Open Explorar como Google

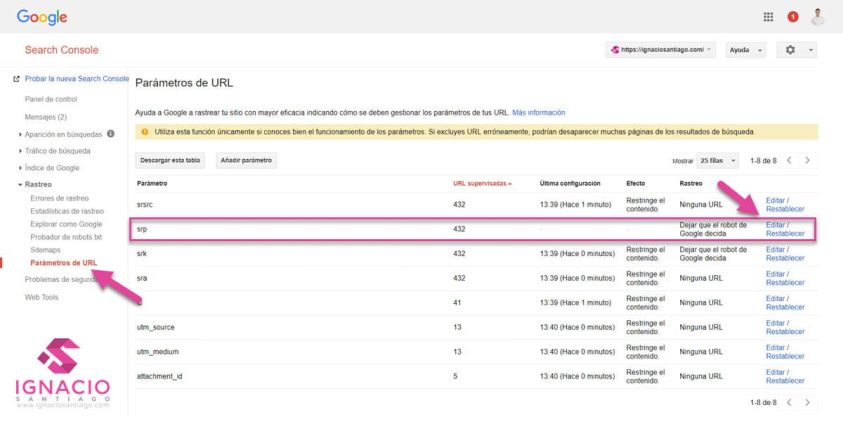pyautogui.click(x=66, y=224)
